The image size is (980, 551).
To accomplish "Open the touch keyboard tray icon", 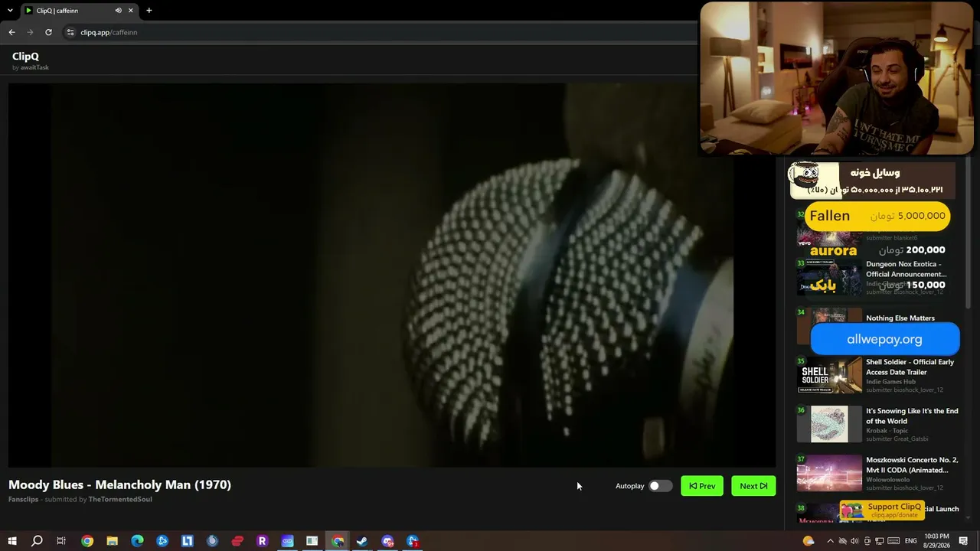I will (x=893, y=541).
